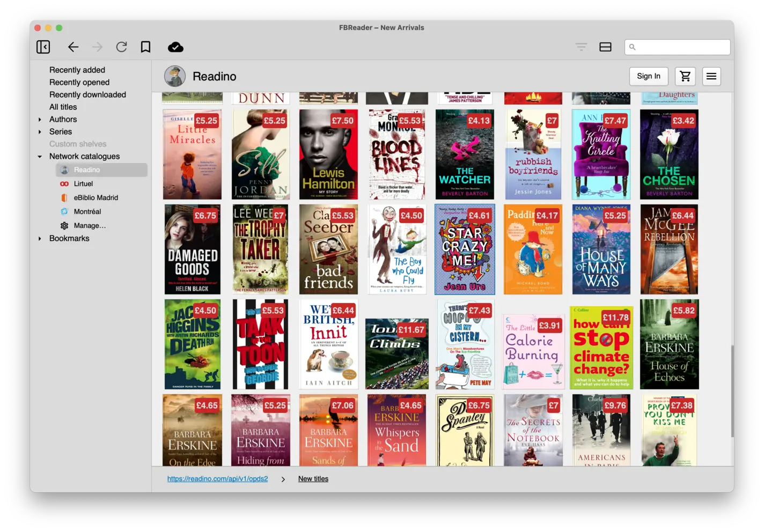Viewport: 764px width, 532px height.
Task: Select the Readino catalogue entry
Action: (x=102, y=170)
